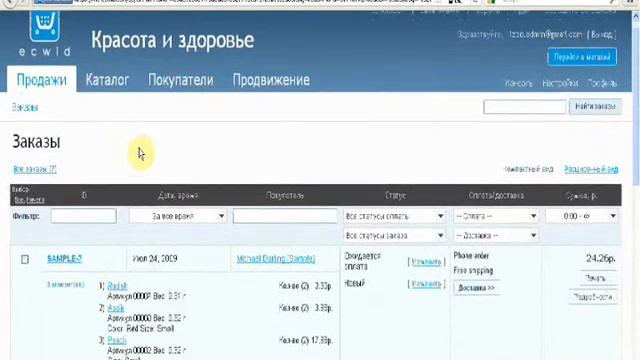Click the customer filter input field
The height and width of the screenshot is (360, 640).
285,216
